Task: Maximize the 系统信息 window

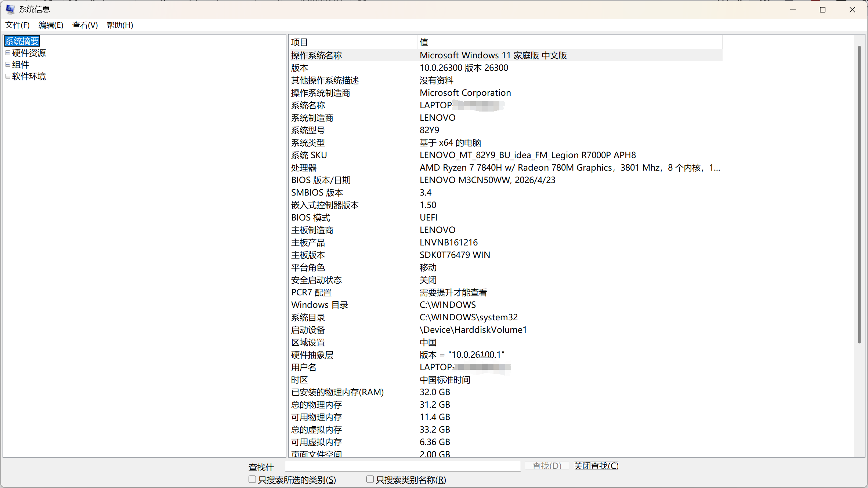Action: coord(822,10)
